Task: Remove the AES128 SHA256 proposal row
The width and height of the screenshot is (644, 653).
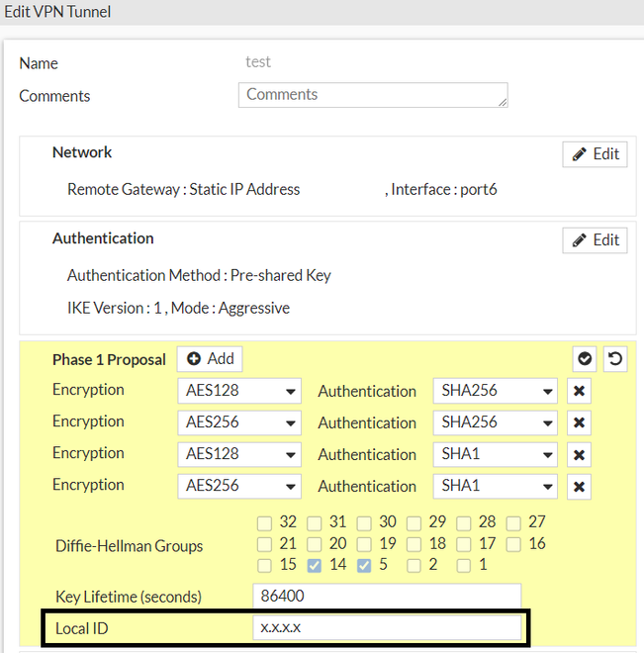Action: point(580,391)
